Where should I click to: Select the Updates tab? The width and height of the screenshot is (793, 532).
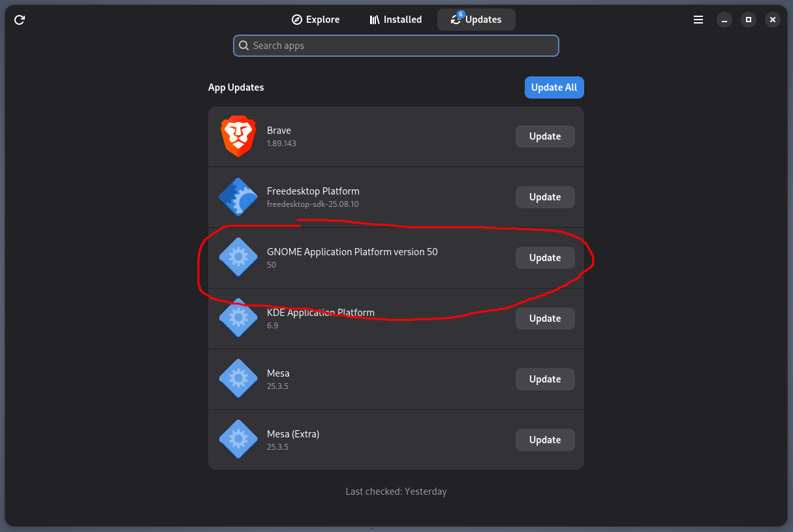tap(476, 20)
